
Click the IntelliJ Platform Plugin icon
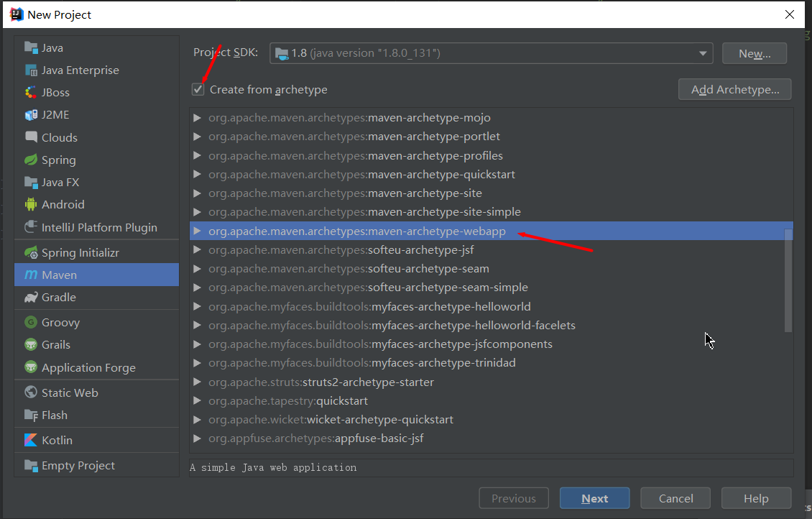coord(31,227)
